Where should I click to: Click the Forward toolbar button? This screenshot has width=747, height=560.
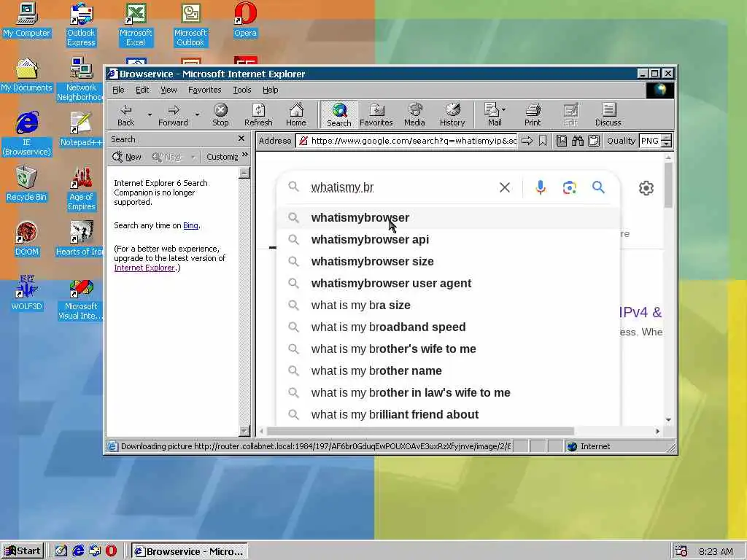click(173, 114)
